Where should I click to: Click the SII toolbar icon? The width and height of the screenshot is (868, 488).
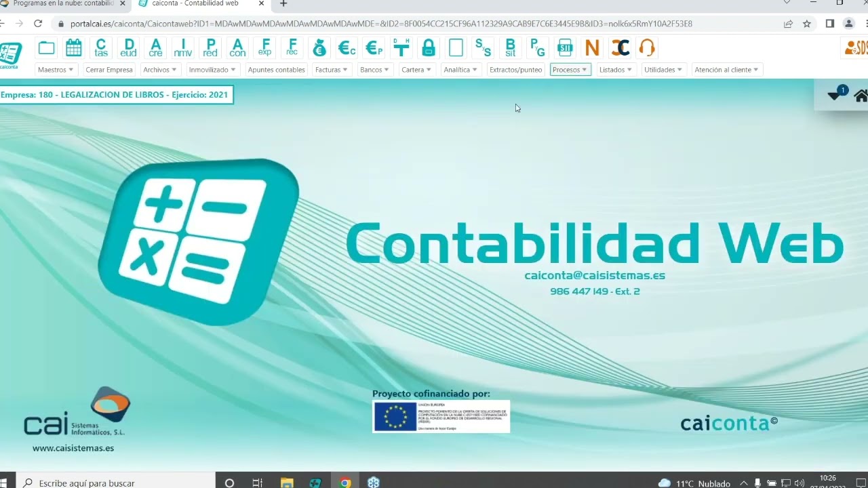point(565,48)
